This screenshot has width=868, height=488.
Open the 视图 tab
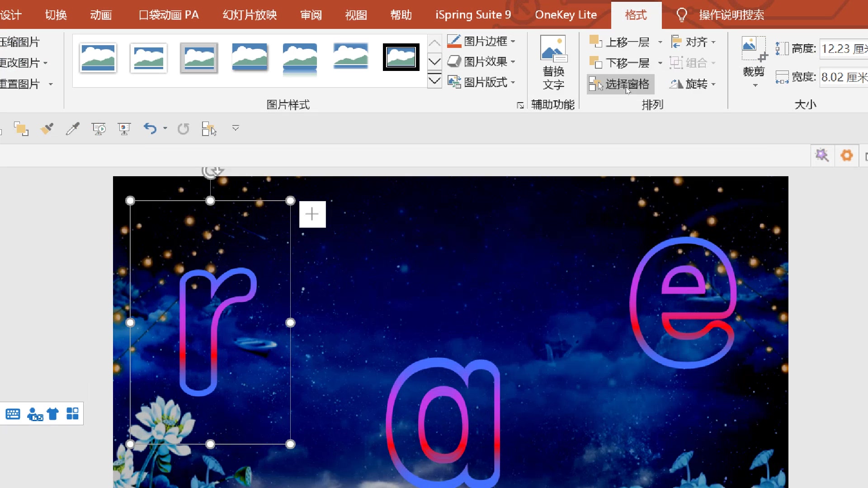(x=356, y=15)
